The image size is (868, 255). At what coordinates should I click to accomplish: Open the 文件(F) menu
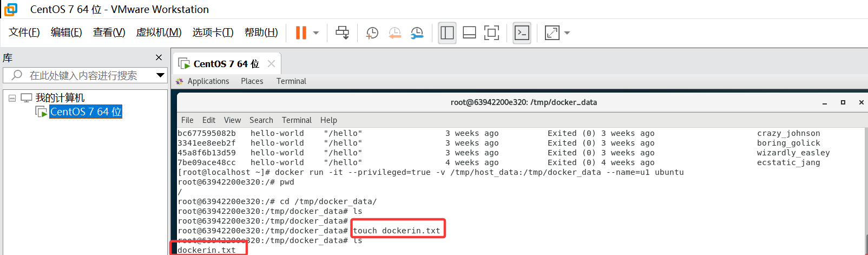coord(24,32)
